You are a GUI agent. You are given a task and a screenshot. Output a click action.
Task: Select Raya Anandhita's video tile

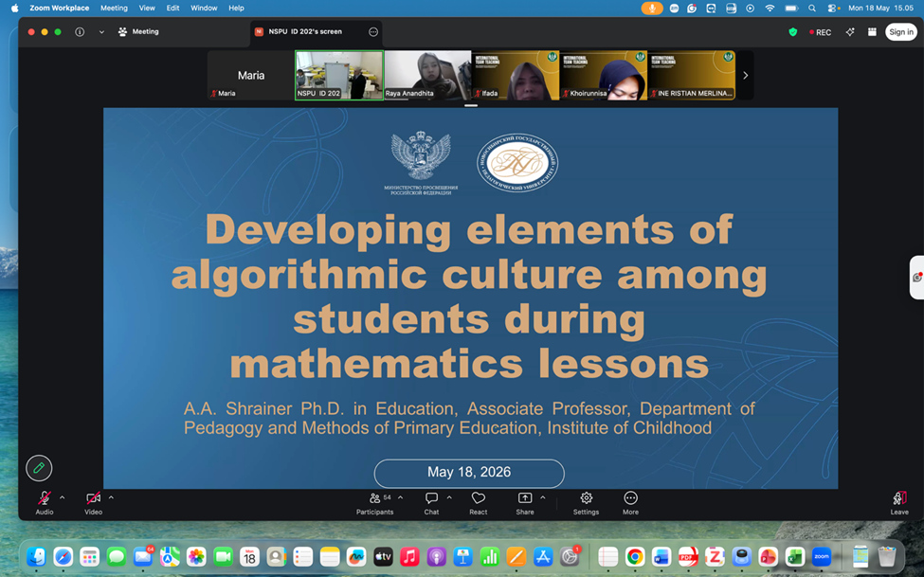427,76
